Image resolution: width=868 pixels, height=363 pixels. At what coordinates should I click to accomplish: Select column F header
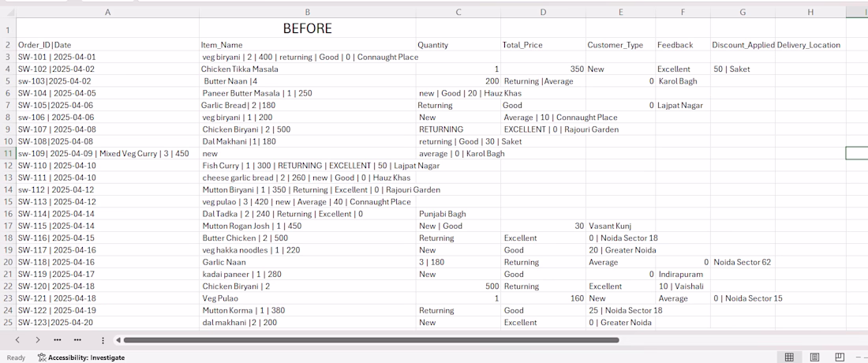point(683,12)
